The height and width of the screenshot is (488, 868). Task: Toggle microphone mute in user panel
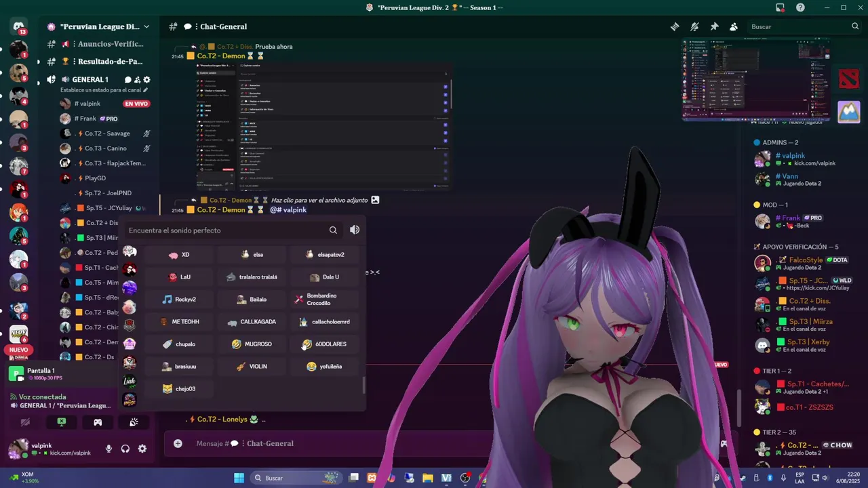[108, 449]
